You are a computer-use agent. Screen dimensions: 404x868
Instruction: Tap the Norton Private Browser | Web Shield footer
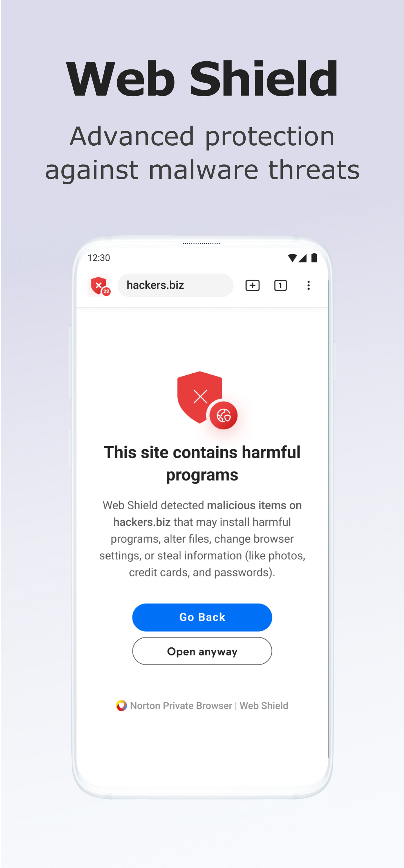202,705
